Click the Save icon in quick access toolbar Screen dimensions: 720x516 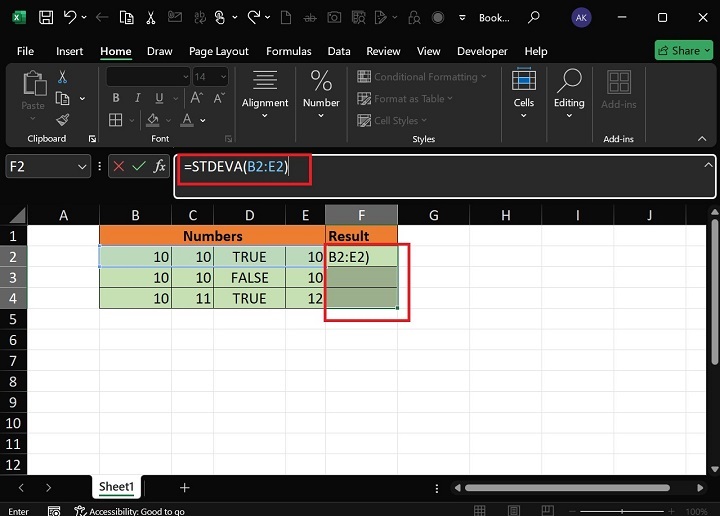tap(46, 17)
